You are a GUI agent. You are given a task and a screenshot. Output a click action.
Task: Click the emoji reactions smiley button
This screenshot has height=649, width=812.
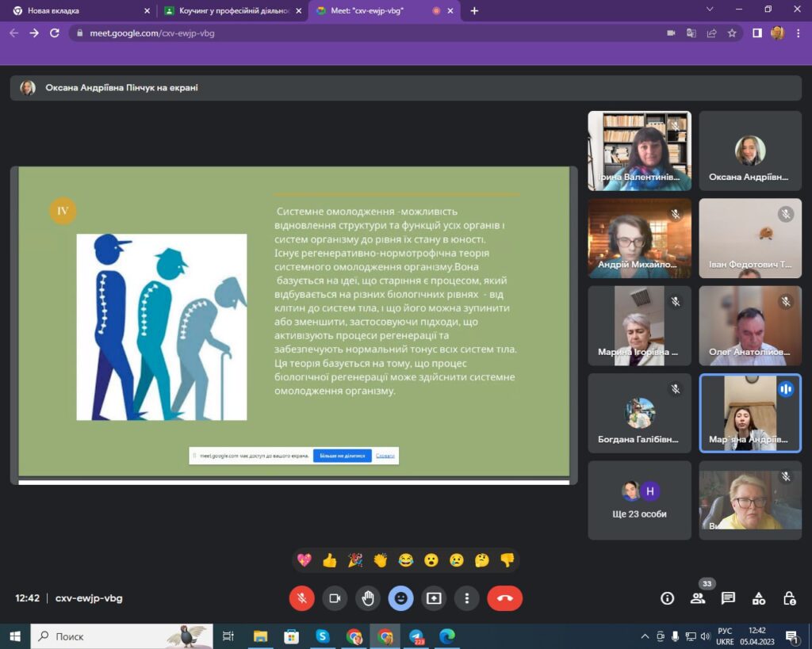(x=400, y=598)
